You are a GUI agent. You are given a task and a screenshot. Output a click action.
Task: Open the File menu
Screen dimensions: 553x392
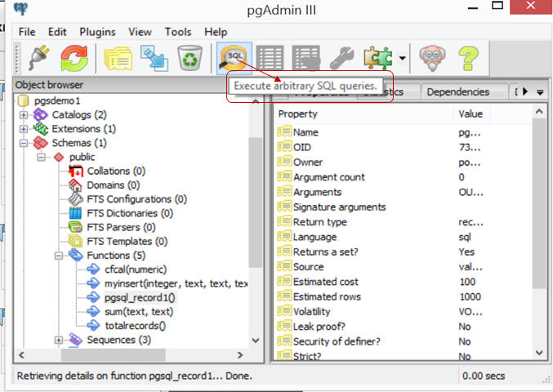(27, 32)
